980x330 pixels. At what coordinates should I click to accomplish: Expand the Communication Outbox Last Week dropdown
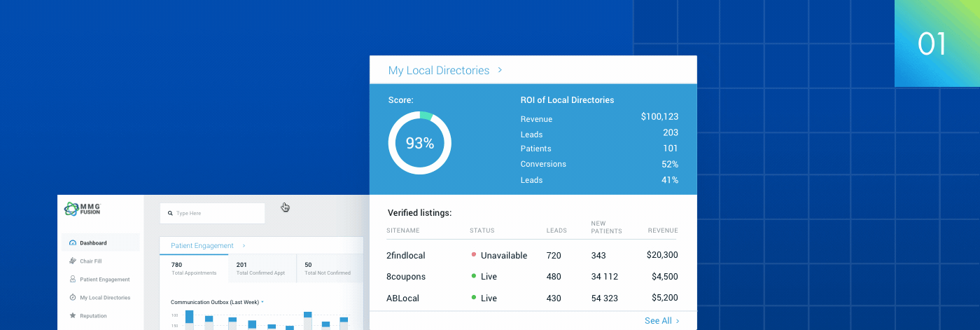pos(262,302)
